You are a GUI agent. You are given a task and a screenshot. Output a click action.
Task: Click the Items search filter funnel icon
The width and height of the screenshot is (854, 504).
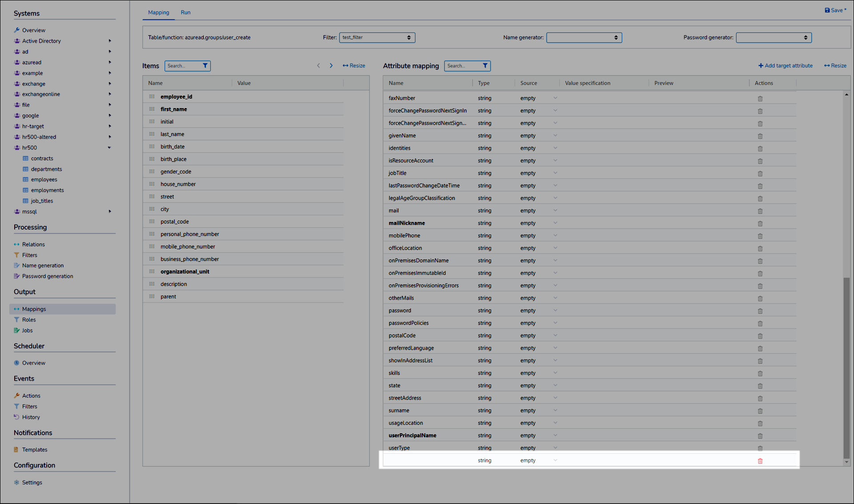click(205, 66)
